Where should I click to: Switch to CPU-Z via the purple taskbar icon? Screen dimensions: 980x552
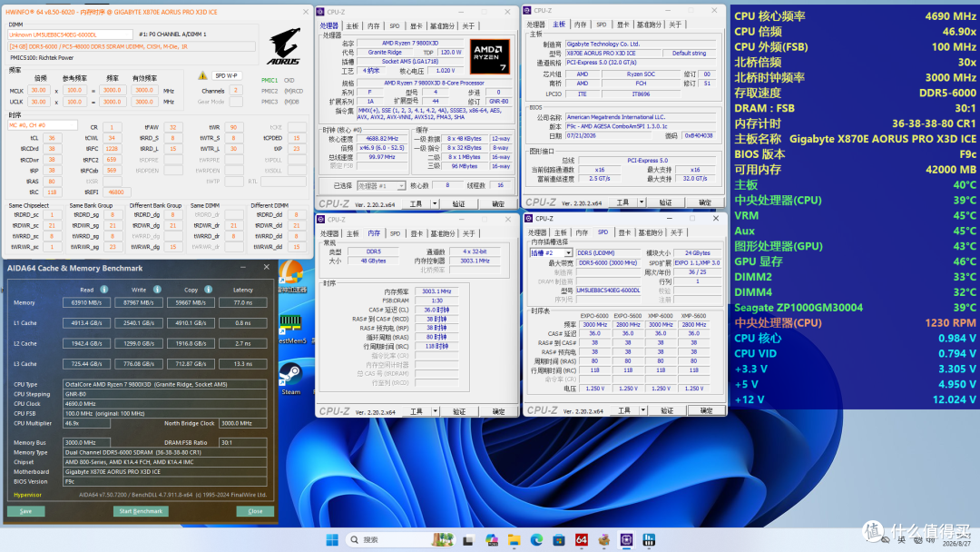click(626, 540)
